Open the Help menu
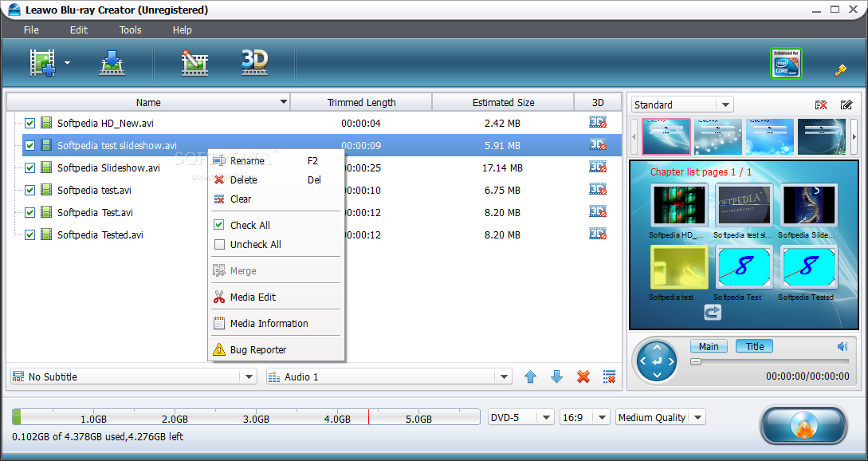The width and height of the screenshot is (868, 461). click(x=182, y=30)
